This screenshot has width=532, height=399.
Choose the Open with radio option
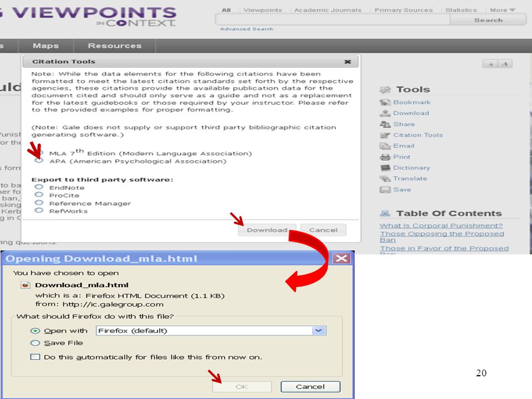pos(35,331)
